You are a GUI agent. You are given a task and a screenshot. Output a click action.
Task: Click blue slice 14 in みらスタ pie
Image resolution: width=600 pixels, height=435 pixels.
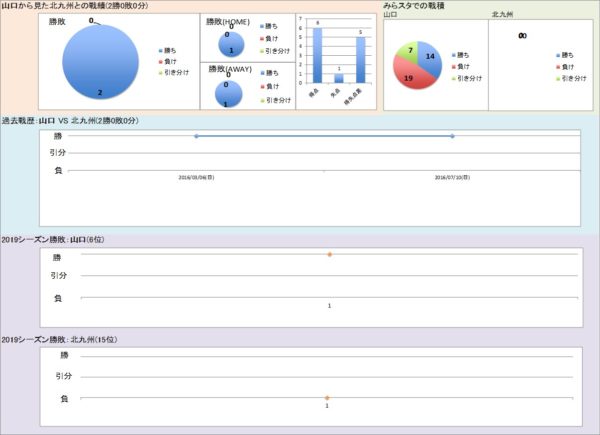tap(429, 57)
